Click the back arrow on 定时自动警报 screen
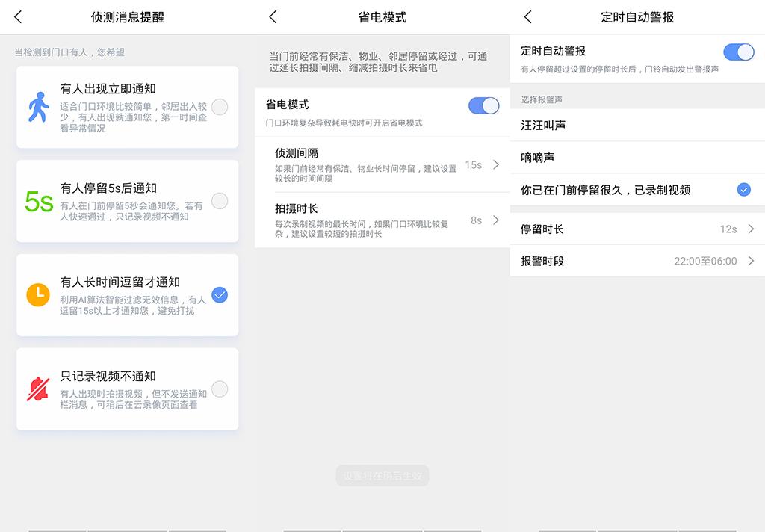The width and height of the screenshot is (765, 532). (x=528, y=16)
